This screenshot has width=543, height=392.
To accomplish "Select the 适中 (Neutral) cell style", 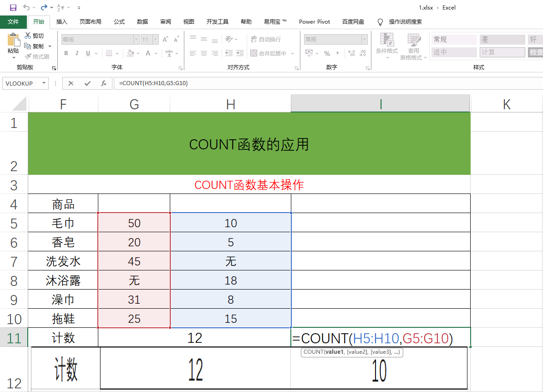I will pyautogui.click(x=454, y=52).
